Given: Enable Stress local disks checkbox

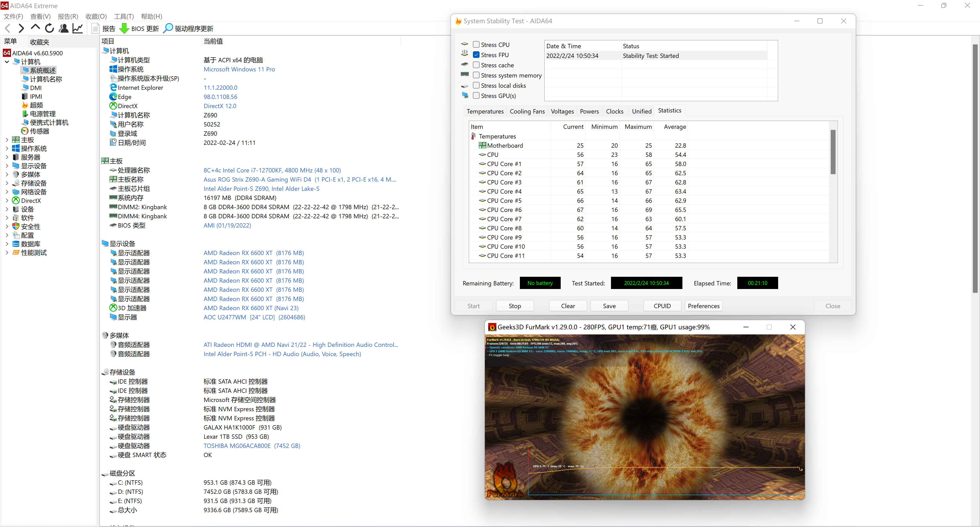Looking at the screenshot, I should pyautogui.click(x=476, y=85).
